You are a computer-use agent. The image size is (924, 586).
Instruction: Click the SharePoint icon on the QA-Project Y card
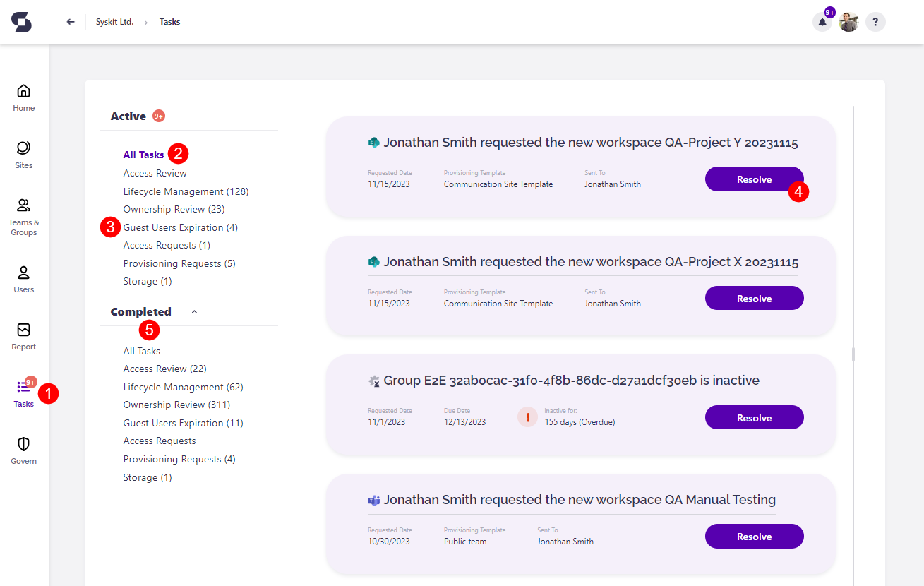click(x=373, y=142)
